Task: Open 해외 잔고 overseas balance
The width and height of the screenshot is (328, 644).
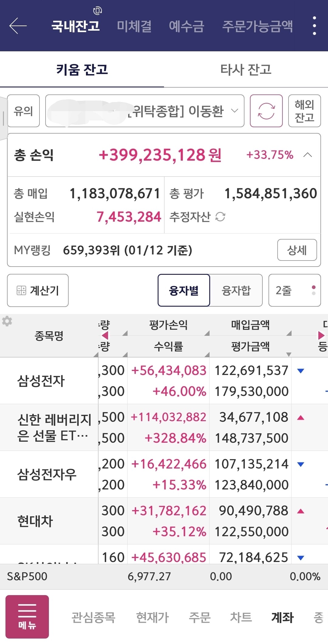Action: click(304, 111)
